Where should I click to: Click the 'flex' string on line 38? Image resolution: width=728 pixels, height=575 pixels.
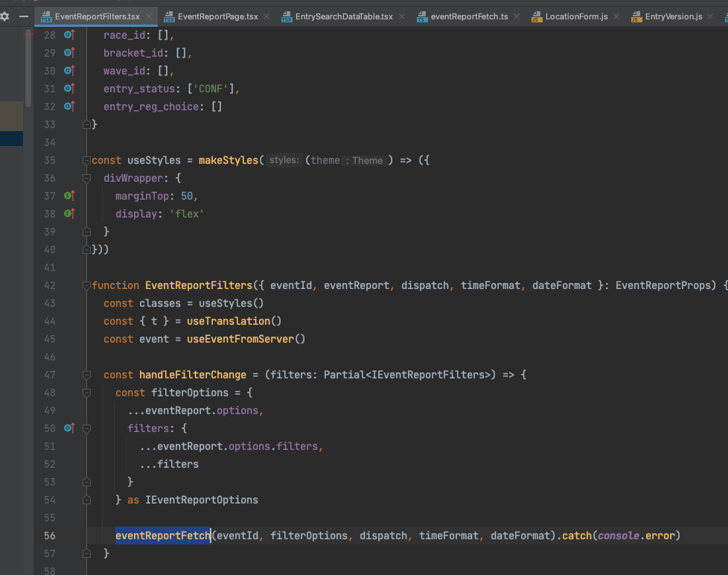[x=187, y=214]
